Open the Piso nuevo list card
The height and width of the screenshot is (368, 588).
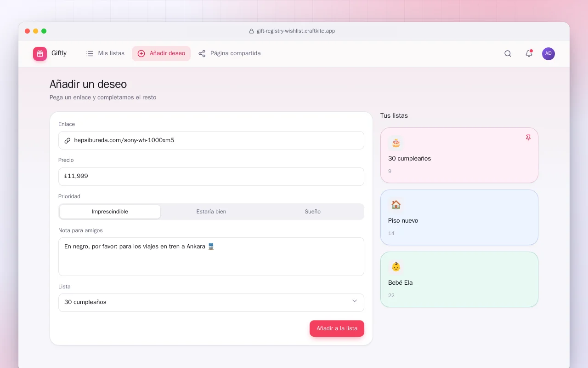[459, 218]
